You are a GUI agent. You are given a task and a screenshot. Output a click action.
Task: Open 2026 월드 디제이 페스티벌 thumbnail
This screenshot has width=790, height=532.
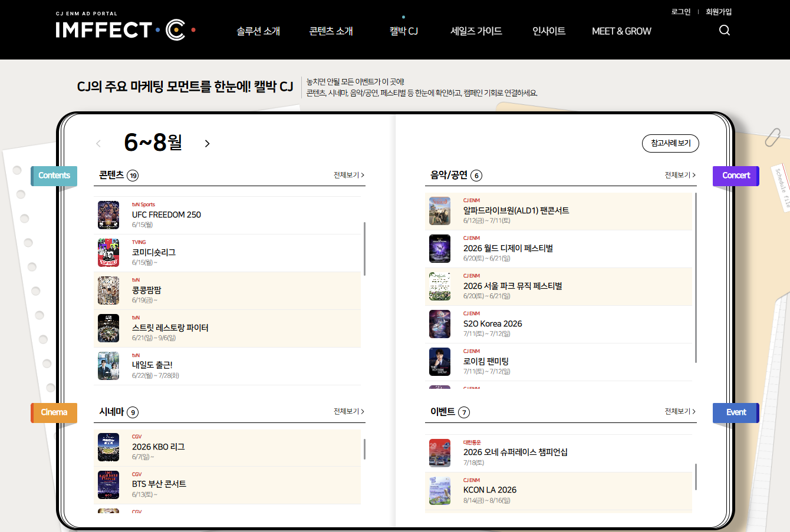click(440, 249)
